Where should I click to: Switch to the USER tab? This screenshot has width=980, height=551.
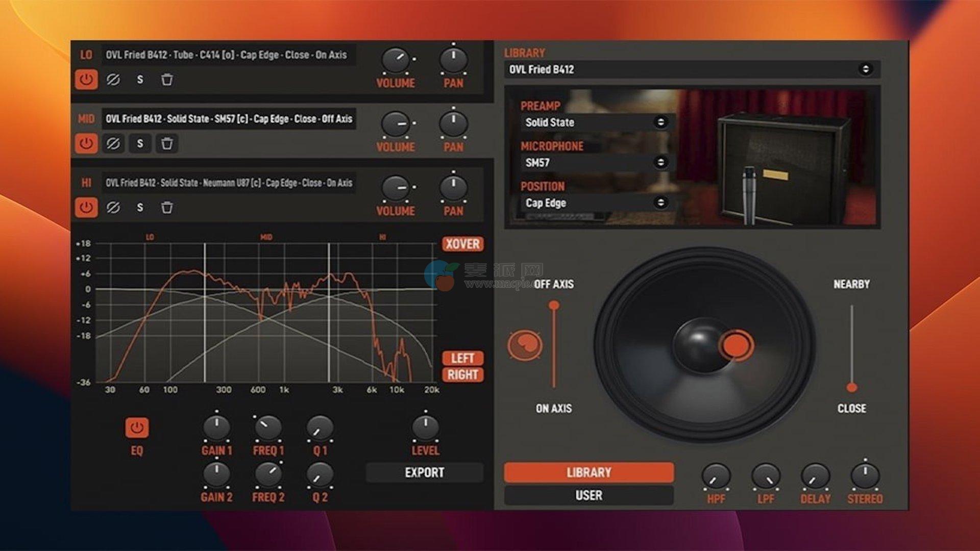click(589, 495)
